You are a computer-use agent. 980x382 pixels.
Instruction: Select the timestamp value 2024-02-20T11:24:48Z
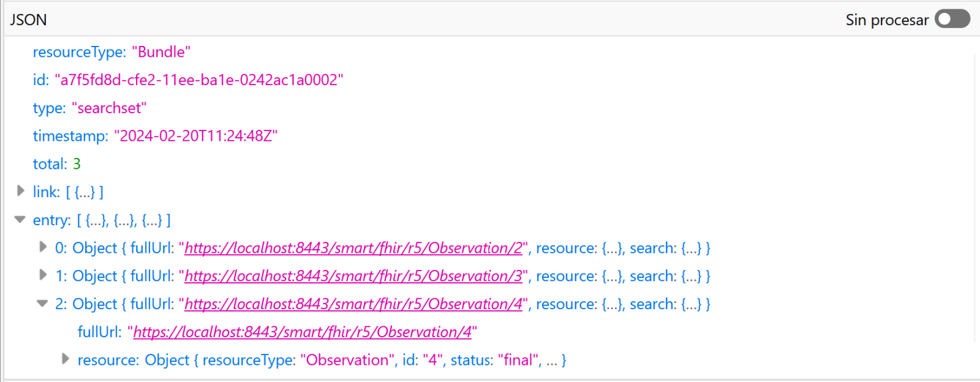(x=195, y=136)
